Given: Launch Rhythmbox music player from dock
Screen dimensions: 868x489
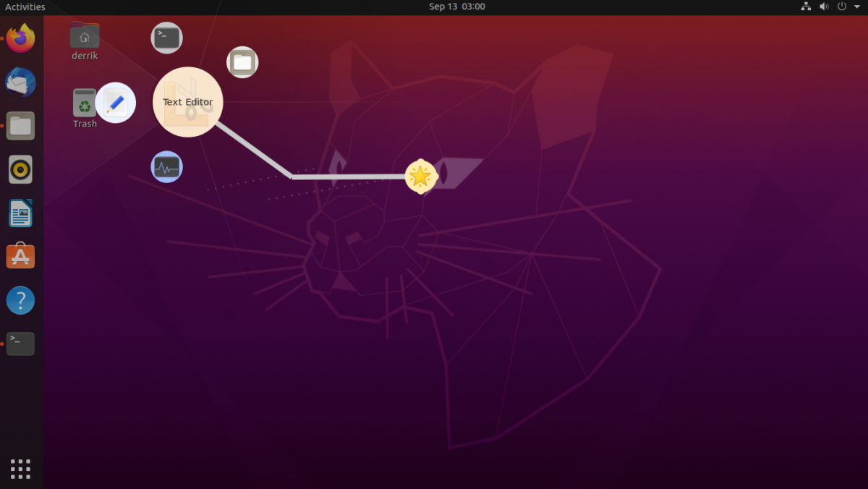Looking at the screenshot, I should coord(20,170).
